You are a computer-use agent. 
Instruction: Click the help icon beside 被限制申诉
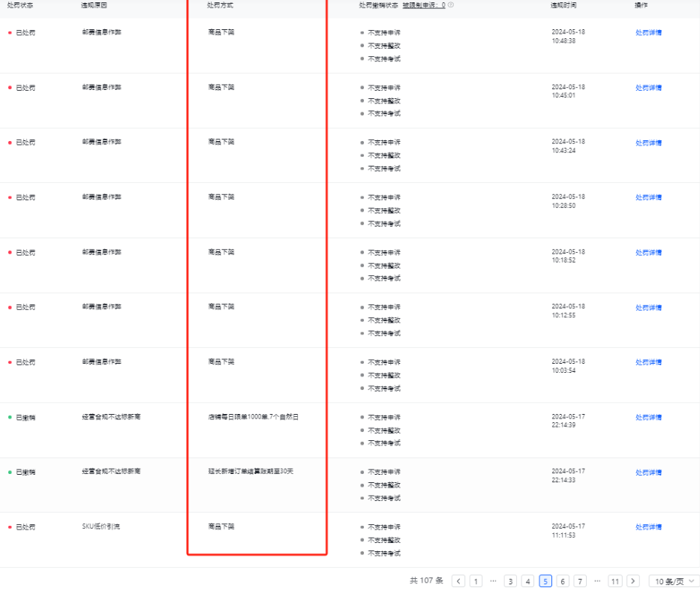click(x=451, y=5)
